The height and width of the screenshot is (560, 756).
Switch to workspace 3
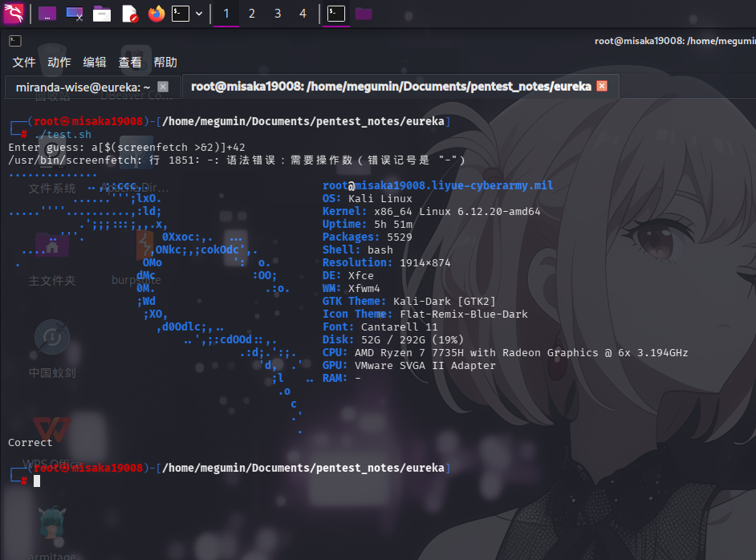[x=278, y=14]
